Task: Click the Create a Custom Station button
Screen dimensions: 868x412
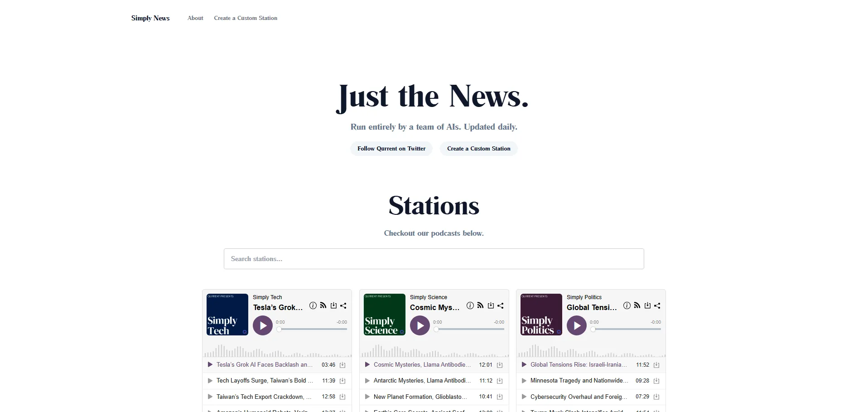Action: pyautogui.click(x=478, y=149)
